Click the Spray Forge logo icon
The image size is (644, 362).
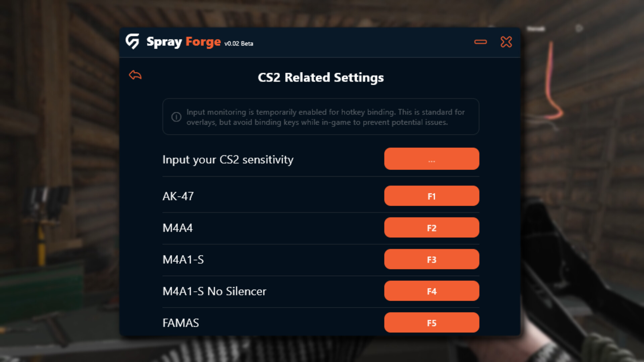pyautogui.click(x=132, y=42)
